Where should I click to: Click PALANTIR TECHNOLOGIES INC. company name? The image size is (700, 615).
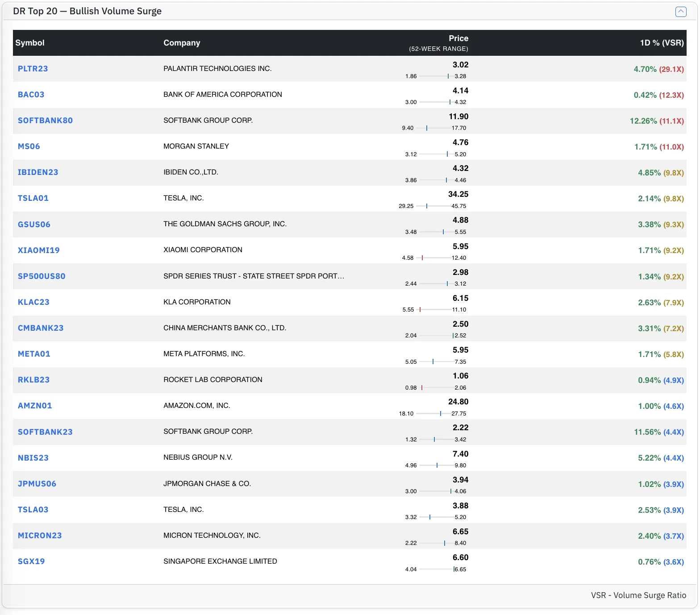[217, 69]
